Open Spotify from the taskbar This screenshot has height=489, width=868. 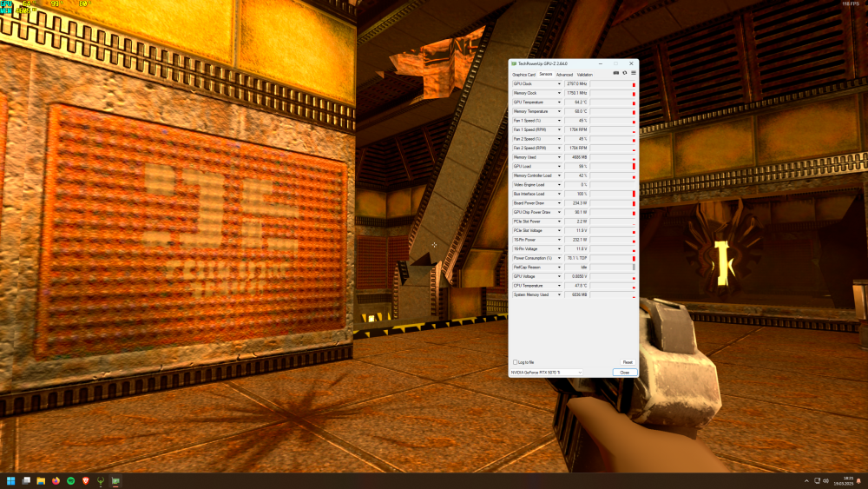click(x=71, y=480)
